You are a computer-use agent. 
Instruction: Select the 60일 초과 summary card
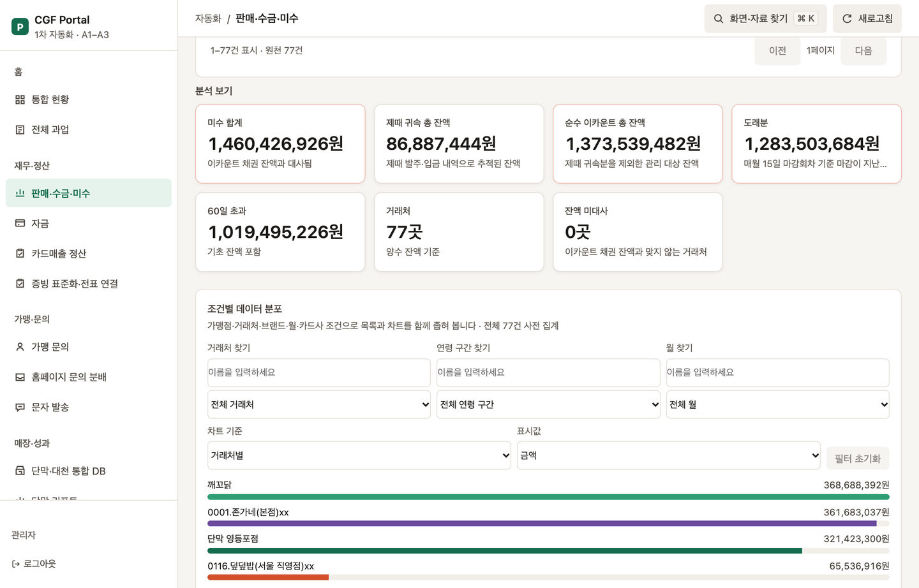pyautogui.click(x=280, y=232)
